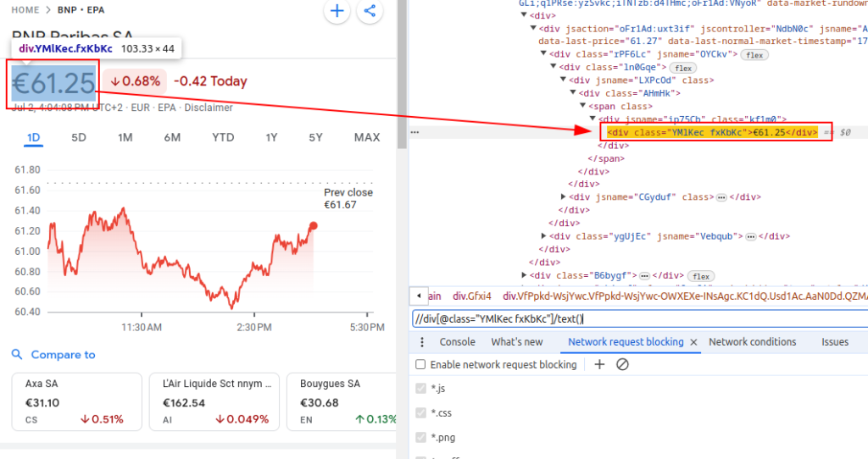
Task: Collapse the div with class AHmHk
Action: tap(573, 93)
